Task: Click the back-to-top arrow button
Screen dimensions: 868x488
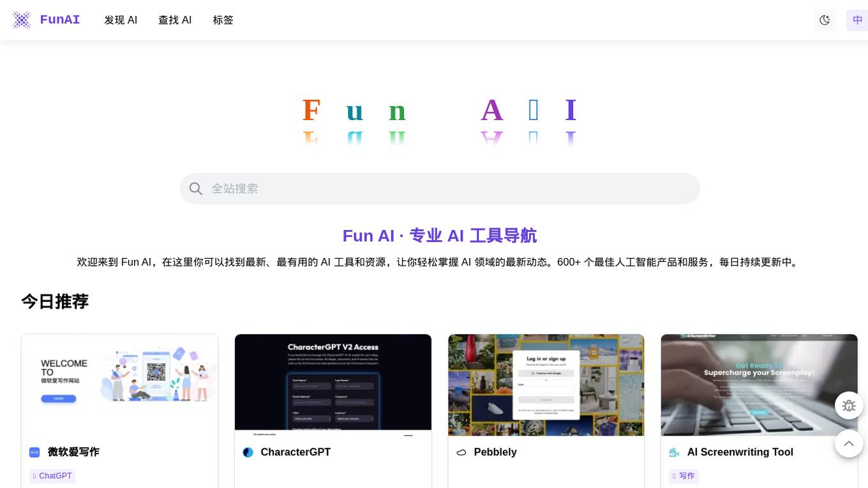Action: point(849,443)
